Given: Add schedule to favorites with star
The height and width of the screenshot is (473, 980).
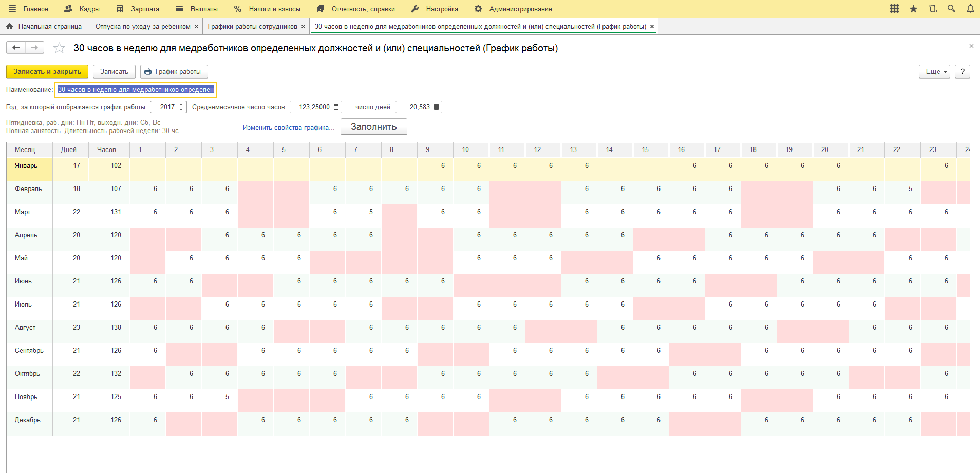Looking at the screenshot, I should (60, 48).
